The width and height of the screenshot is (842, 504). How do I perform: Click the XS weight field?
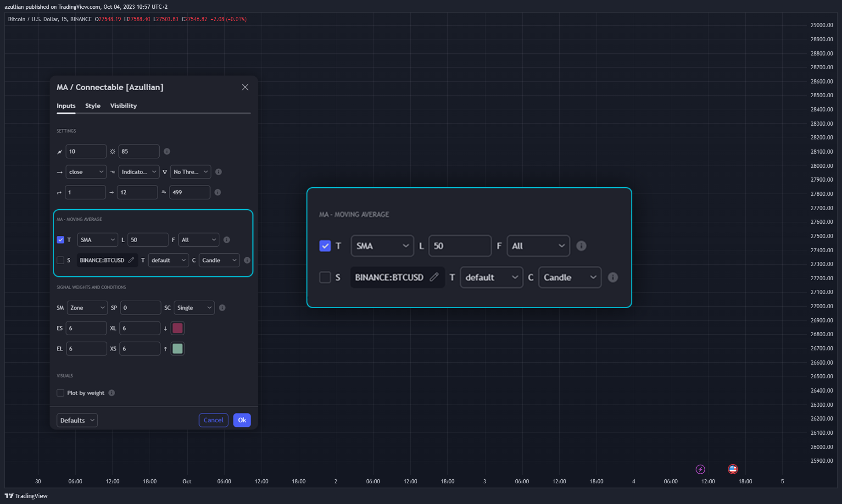(140, 349)
